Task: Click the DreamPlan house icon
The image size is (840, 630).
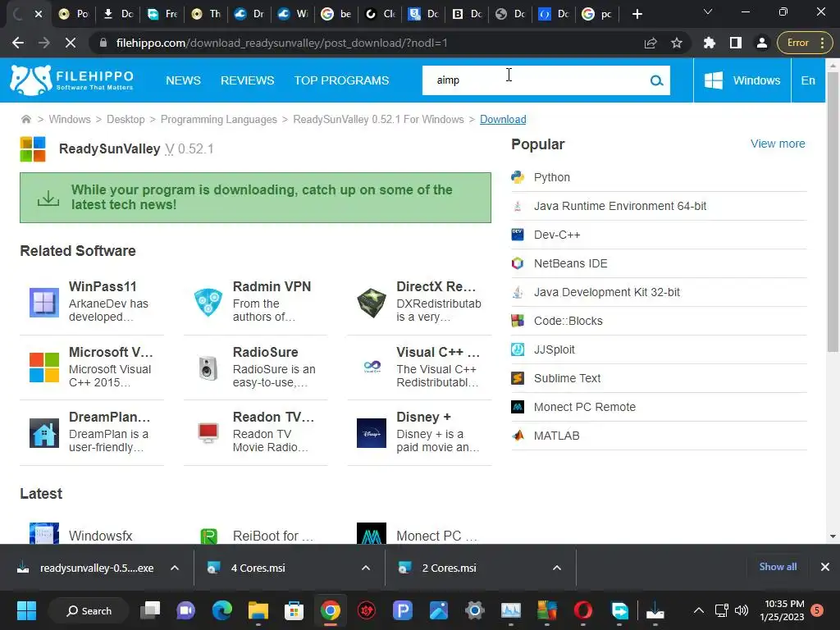Action: (44, 433)
